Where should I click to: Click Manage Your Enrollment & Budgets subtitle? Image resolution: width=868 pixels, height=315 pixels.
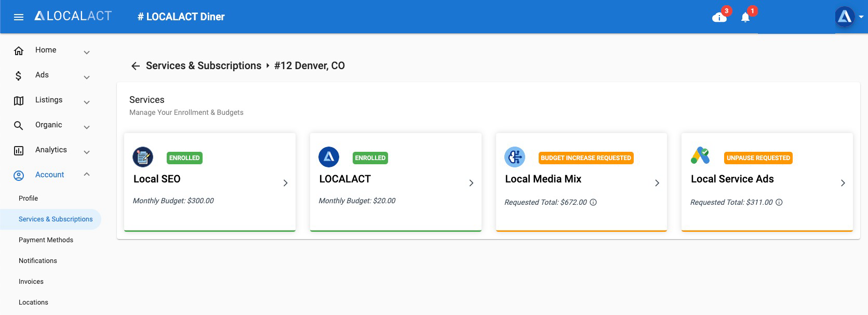coord(186,112)
